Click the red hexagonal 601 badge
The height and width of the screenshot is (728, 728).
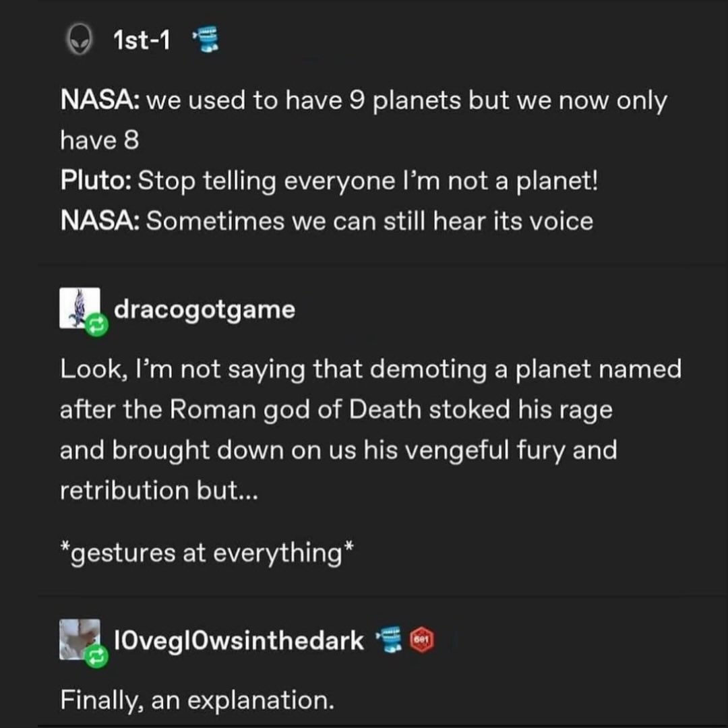click(x=421, y=641)
